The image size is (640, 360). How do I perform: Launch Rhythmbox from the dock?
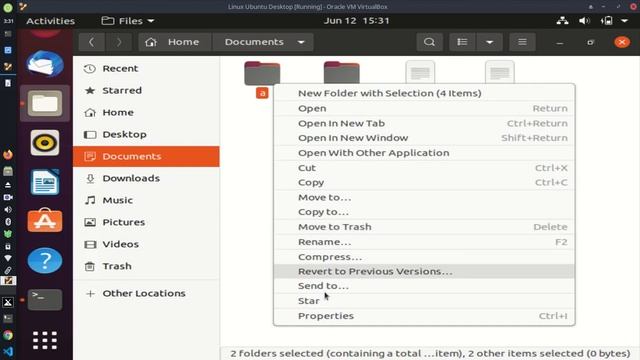pos(45,143)
